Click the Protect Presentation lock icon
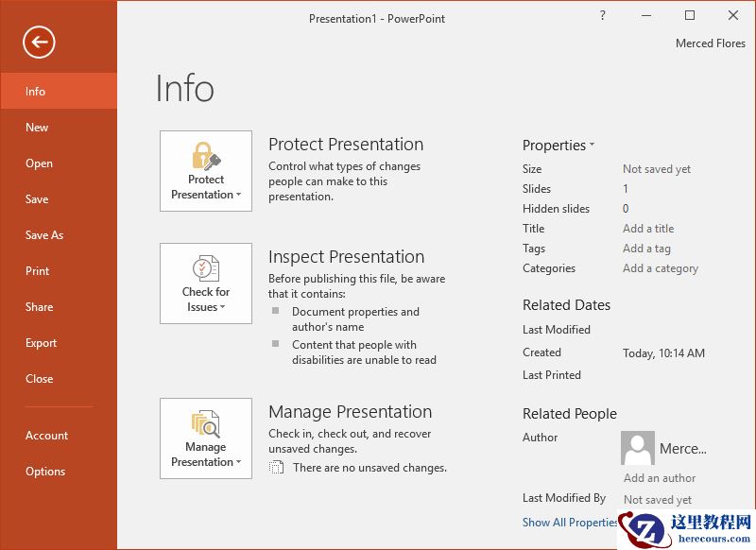Viewport: 756px width, 550px height. coord(206,156)
